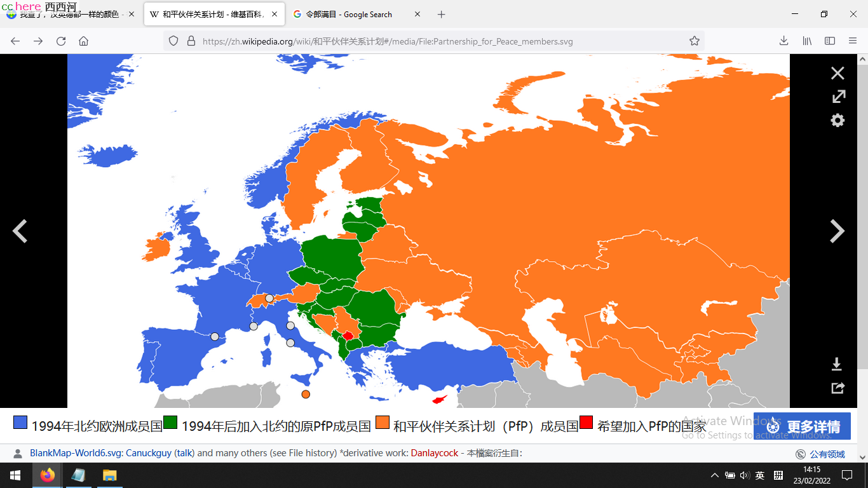Click Firefox icon in the taskbar
The image size is (868, 488).
[x=47, y=475]
